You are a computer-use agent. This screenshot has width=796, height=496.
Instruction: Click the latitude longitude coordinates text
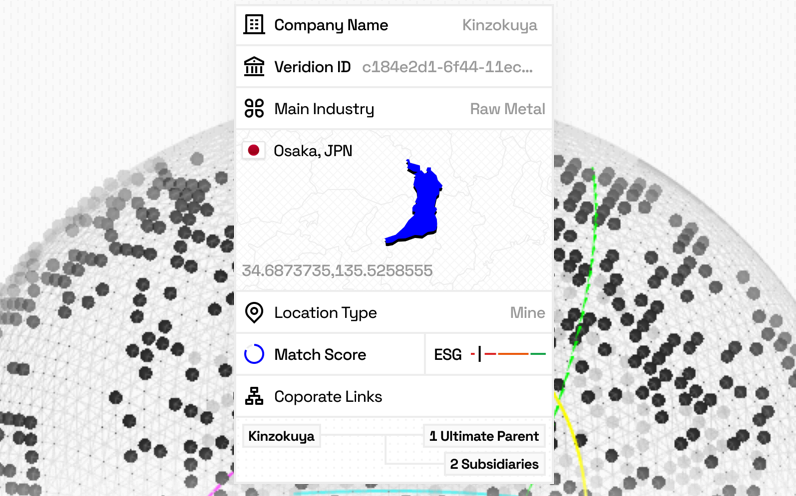click(x=337, y=270)
